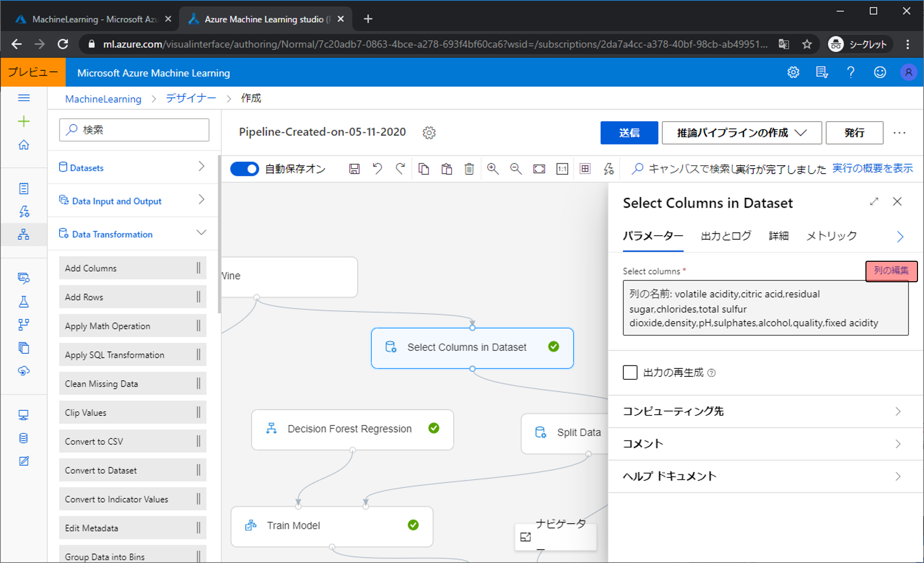Click the delete trash can icon
The image size is (924, 563).
pyautogui.click(x=469, y=169)
